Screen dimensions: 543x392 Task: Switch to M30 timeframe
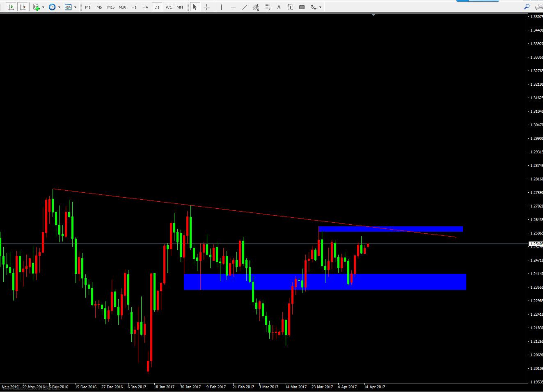pos(122,7)
